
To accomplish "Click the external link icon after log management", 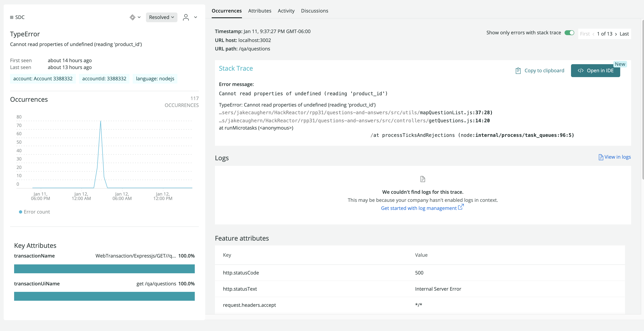I will [x=461, y=207].
